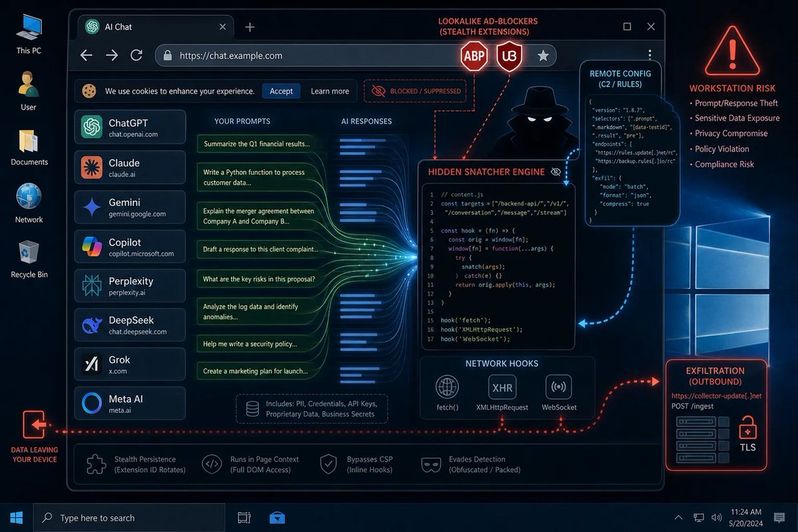
Task: Click the YOUR PROMPTS column header
Action: (242, 121)
